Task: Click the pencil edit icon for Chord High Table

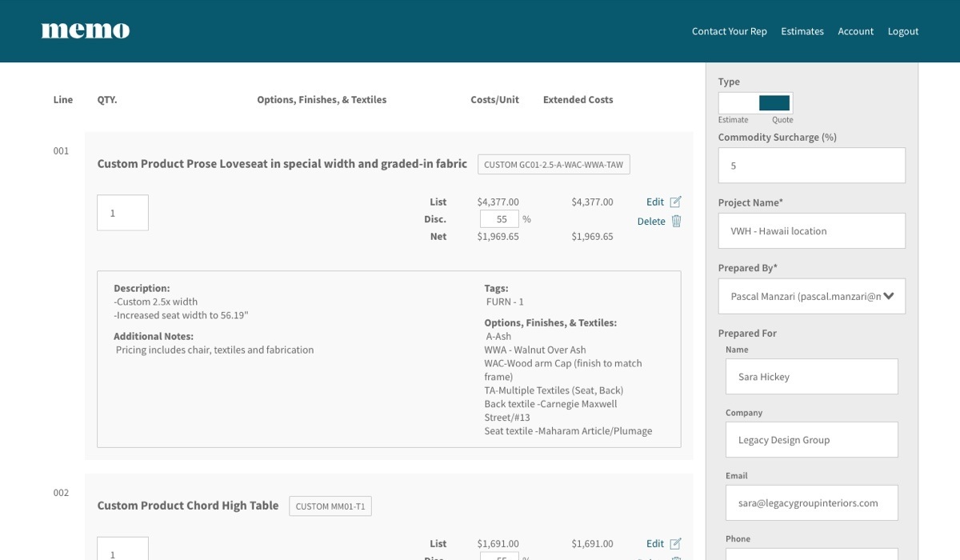Action: click(675, 544)
